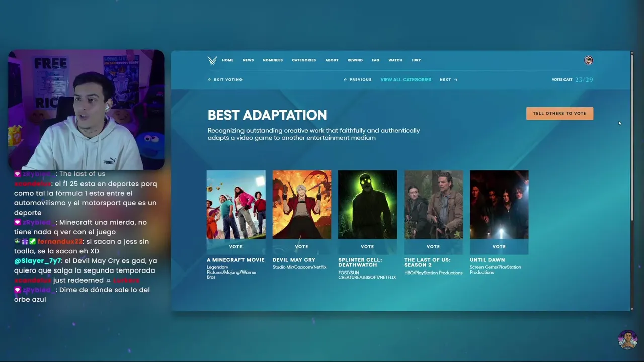644x362 pixels.
Task: Open the WATCH menu item
Action: (395, 60)
